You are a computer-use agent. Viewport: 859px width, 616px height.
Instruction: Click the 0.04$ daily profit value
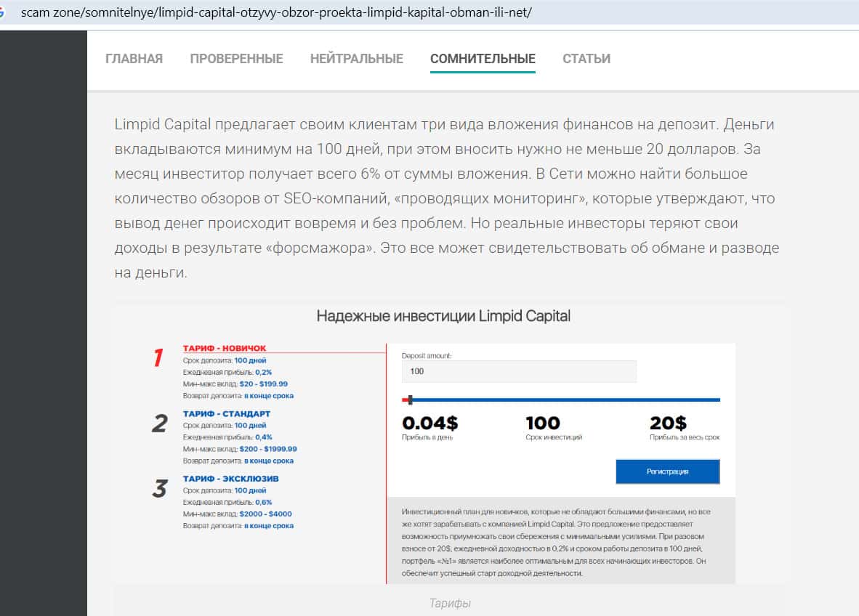[430, 423]
